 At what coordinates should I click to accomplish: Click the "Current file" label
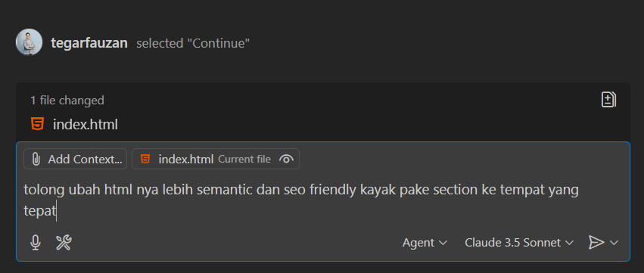coord(244,160)
